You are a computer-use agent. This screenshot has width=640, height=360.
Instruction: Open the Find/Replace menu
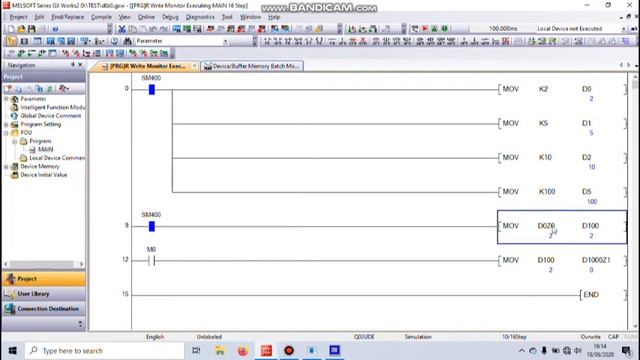[x=68, y=17]
